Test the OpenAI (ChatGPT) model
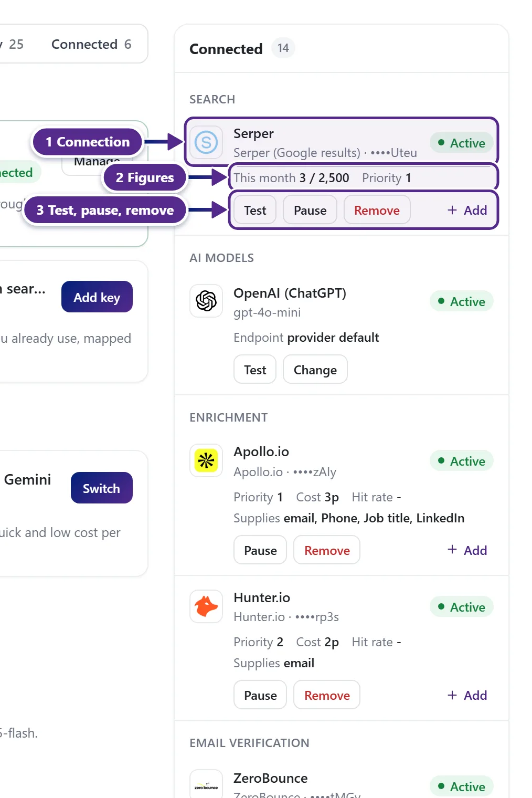 click(x=255, y=370)
